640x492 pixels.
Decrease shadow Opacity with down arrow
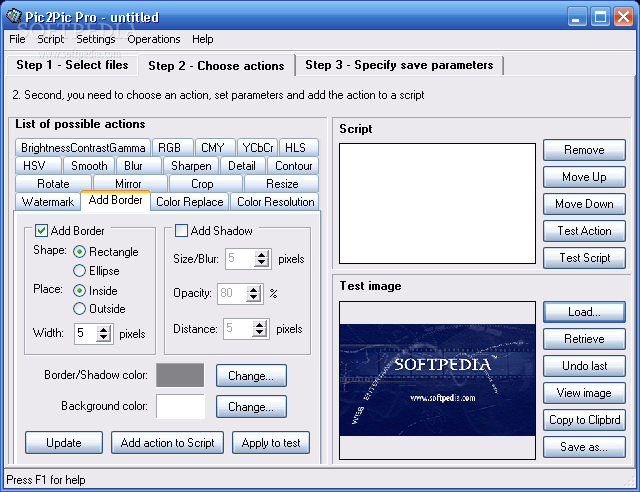(x=254, y=298)
